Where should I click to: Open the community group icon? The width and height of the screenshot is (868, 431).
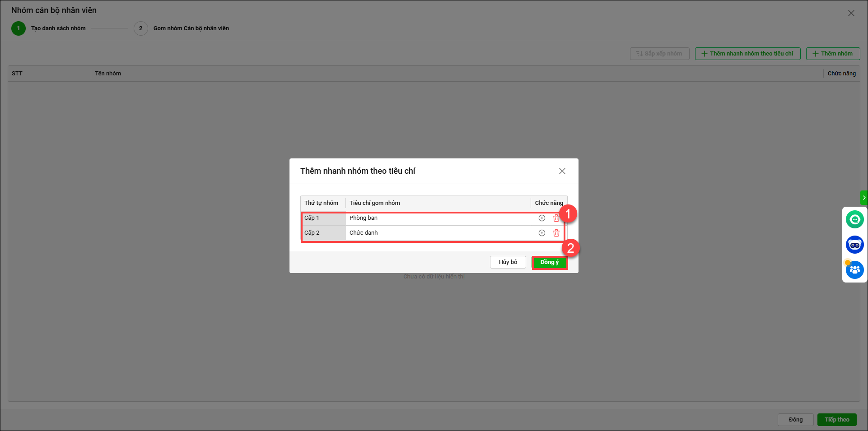854,270
